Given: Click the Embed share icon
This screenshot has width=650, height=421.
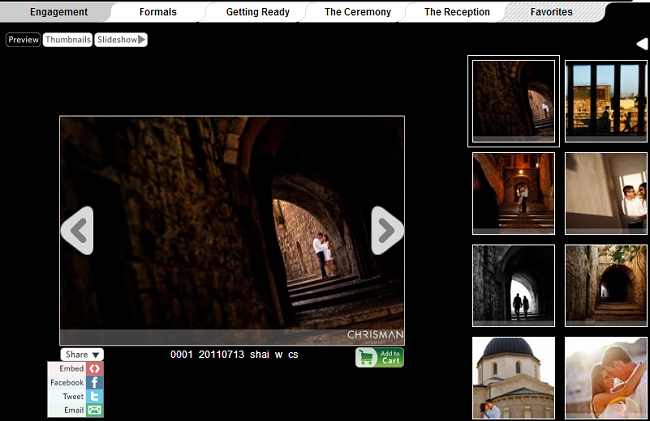Looking at the screenshot, I should [95, 369].
